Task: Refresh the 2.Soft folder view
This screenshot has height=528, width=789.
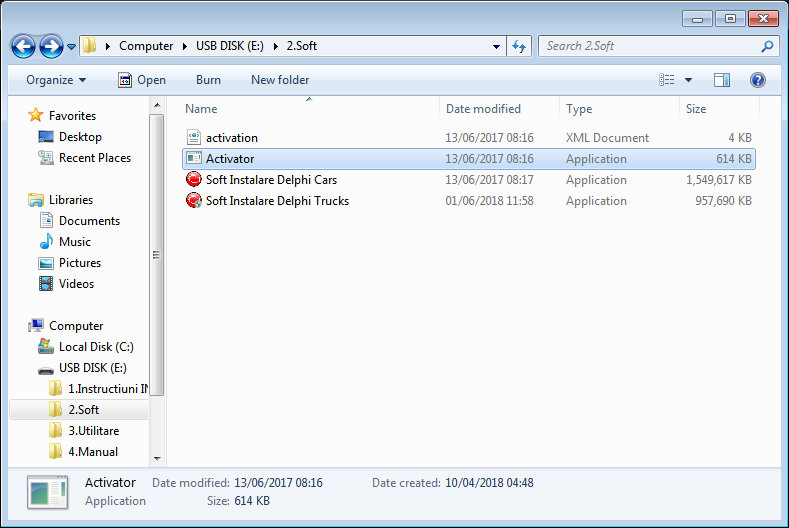Action: [x=519, y=46]
